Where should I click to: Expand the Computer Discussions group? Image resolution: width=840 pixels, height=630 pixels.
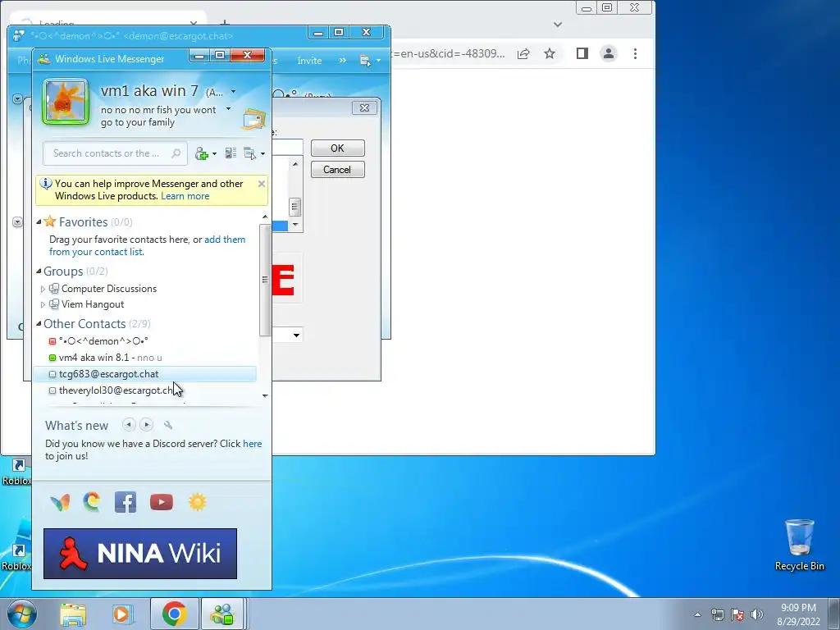pyautogui.click(x=43, y=289)
